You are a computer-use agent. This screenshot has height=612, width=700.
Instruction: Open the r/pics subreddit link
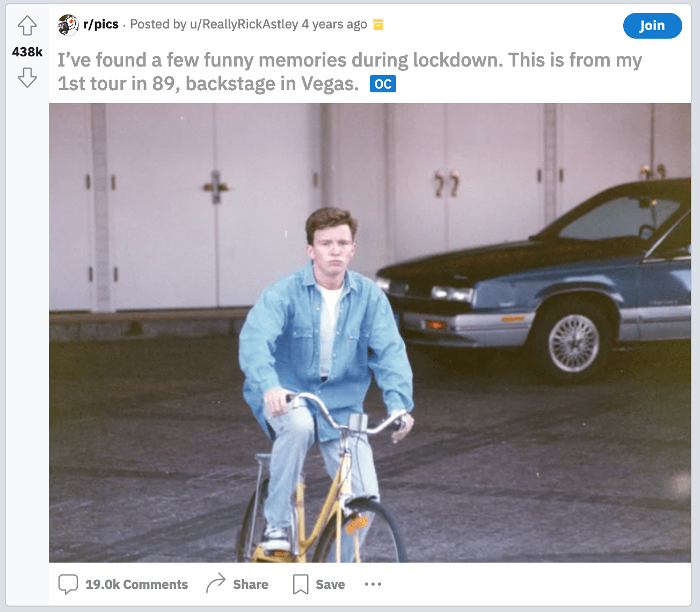101,24
